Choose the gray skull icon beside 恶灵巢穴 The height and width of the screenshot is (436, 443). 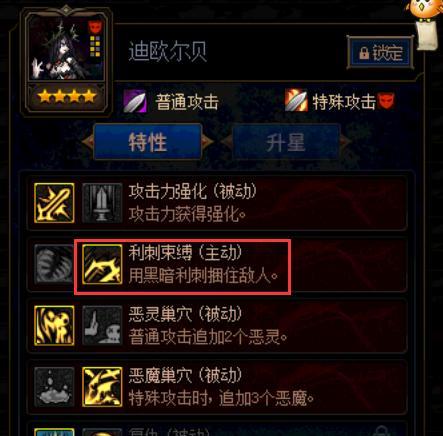pos(102,325)
